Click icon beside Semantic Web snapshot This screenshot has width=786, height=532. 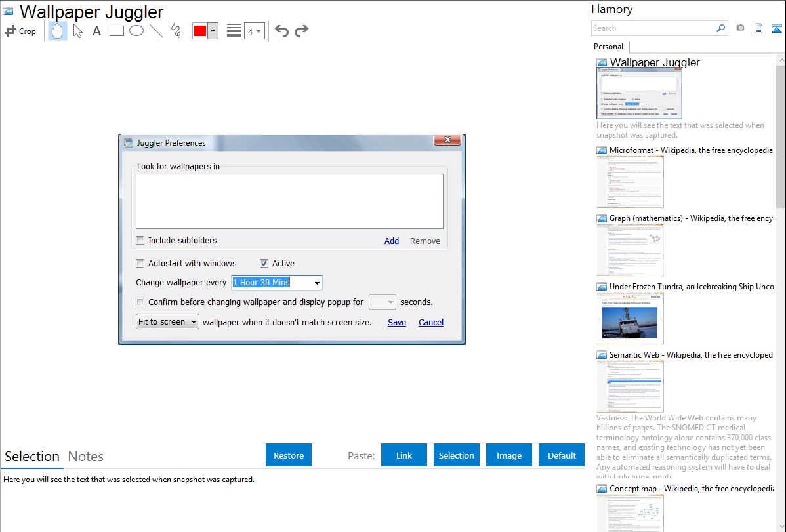(602, 355)
